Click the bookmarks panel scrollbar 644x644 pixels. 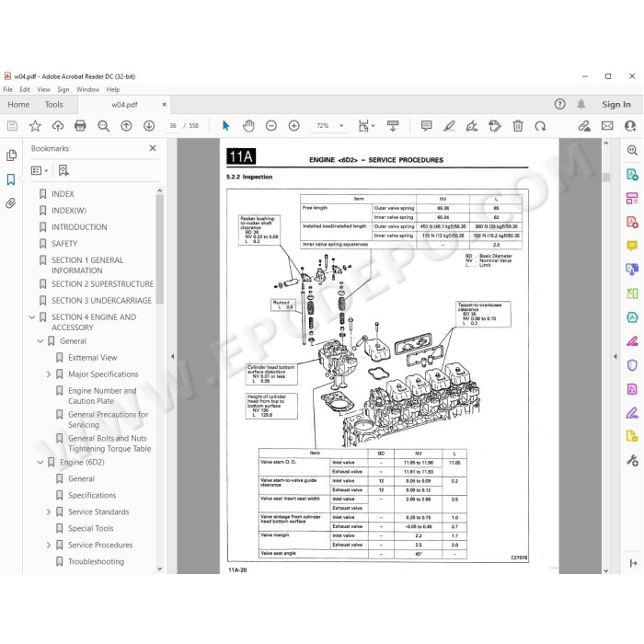(x=160, y=249)
